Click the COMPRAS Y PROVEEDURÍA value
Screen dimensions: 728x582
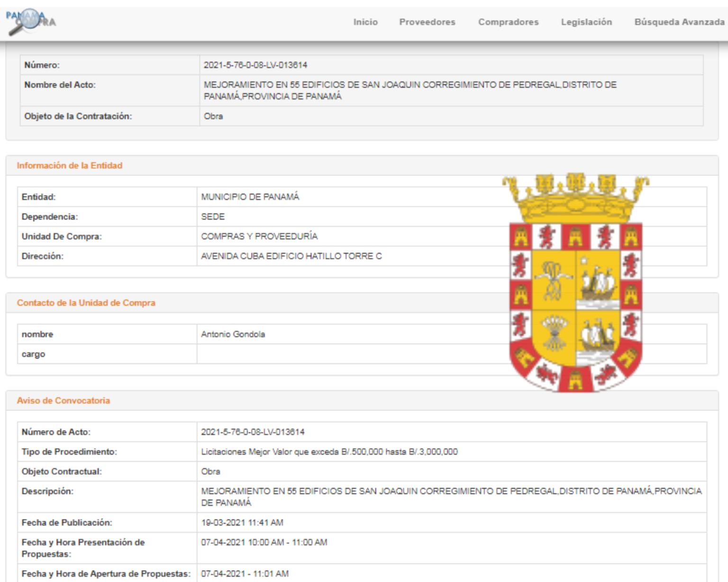tap(259, 236)
